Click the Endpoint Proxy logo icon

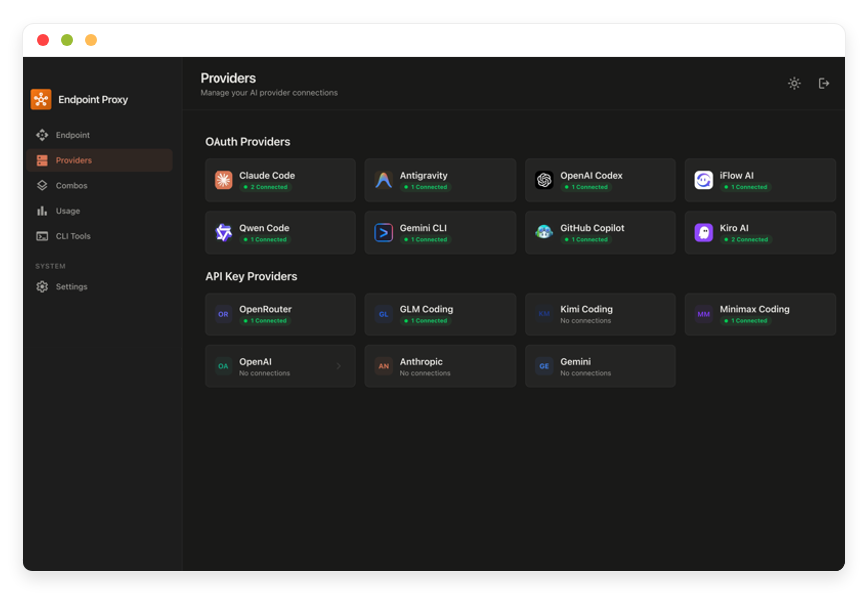pyautogui.click(x=41, y=99)
